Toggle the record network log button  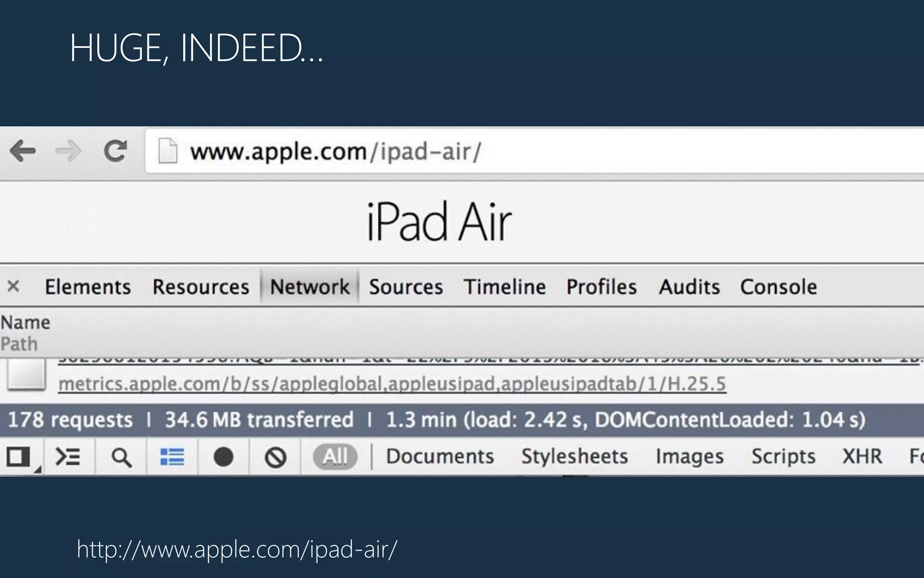coord(223,457)
